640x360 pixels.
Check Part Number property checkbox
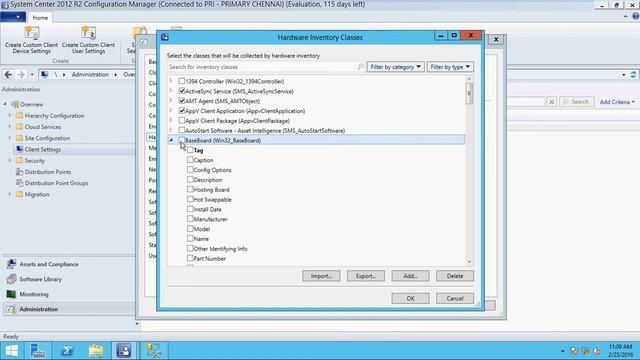click(x=190, y=258)
